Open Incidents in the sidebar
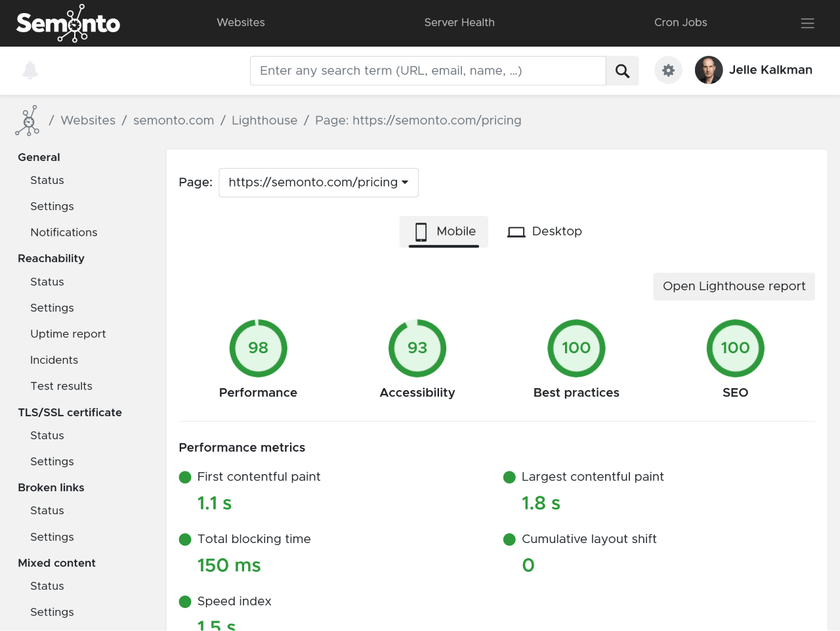Screen dimensions: 840x631 click(x=54, y=360)
